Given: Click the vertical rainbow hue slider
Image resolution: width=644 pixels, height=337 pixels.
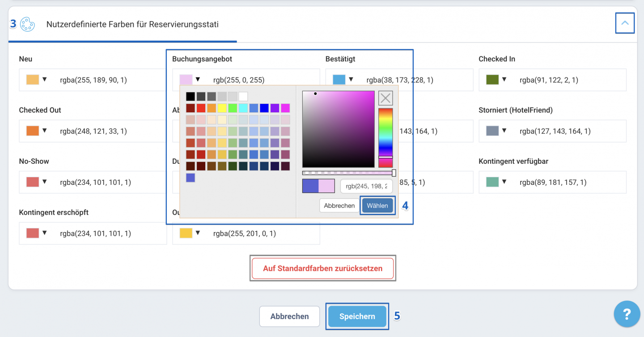Looking at the screenshot, I should coord(386,138).
